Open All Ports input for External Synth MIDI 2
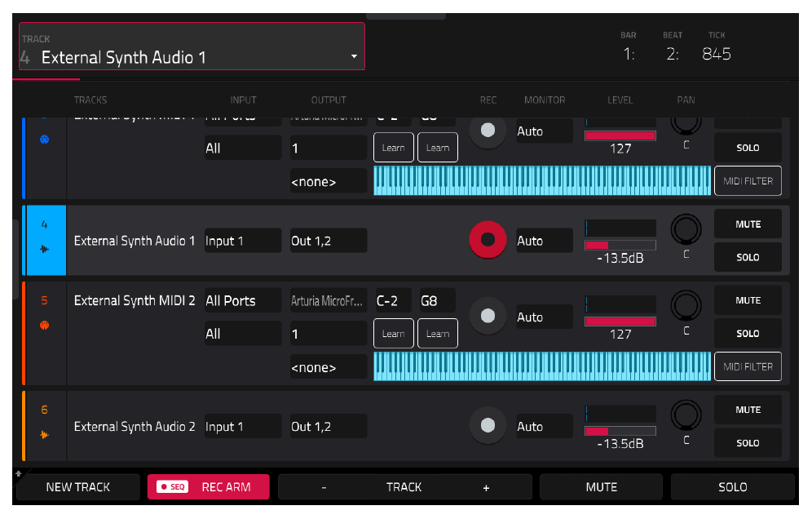 [243, 301]
